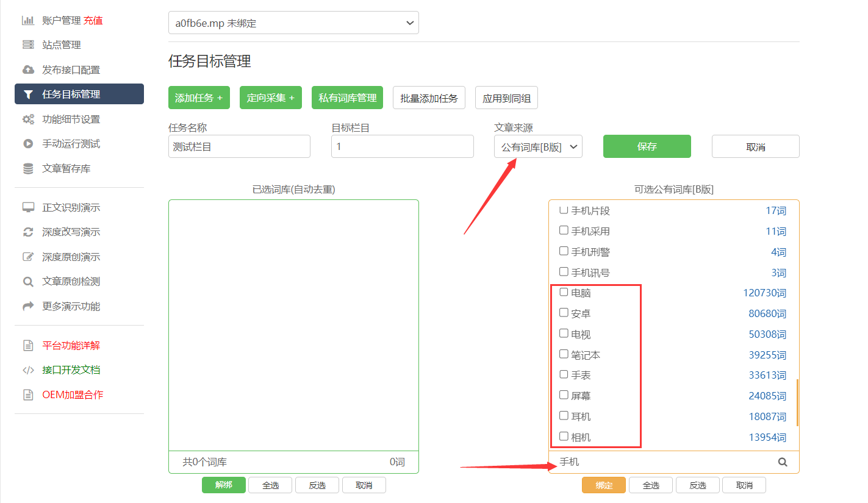The image size is (868, 503).
Task: Click the play icon beside 手动运行测试
Action: coord(28,144)
